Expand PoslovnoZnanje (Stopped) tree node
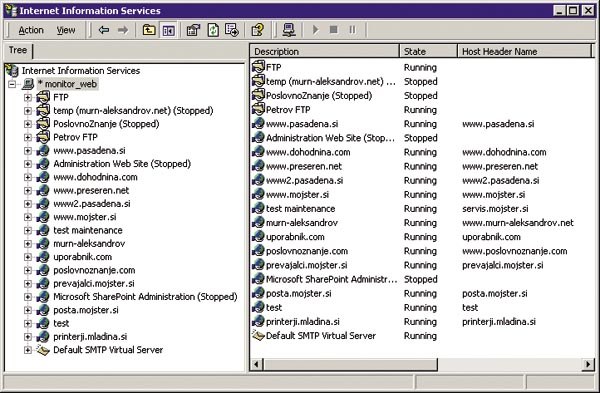600x393 pixels. (x=28, y=124)
